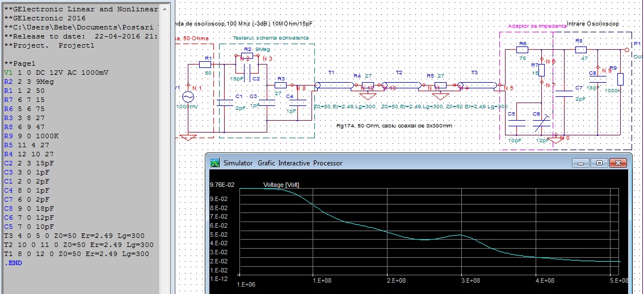
Task: Select transmission line T2
Action: click(402, 86)
